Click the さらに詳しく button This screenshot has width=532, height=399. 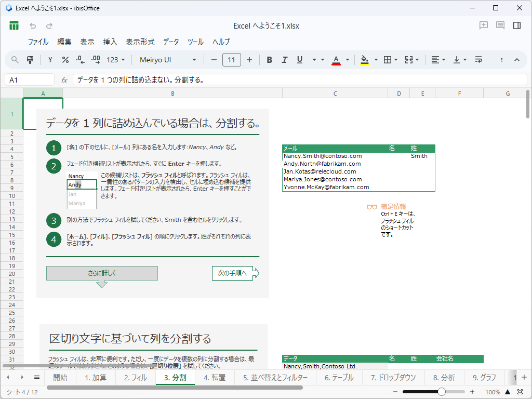click(x=102, y=273)
